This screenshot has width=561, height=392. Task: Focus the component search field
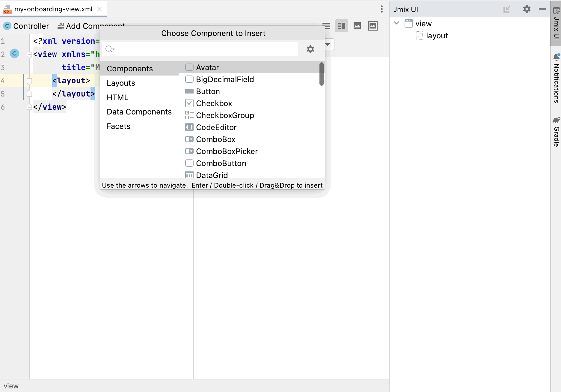(207, 49)
